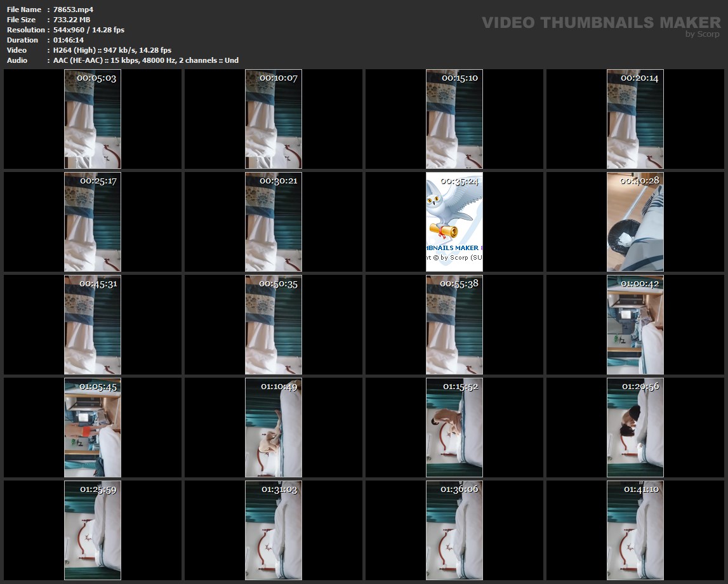This screenshot has width=728, height=584.
Task: Open the frame at timestamp 00:40:28
Action: pyautogui.click(x=635, y=222)
